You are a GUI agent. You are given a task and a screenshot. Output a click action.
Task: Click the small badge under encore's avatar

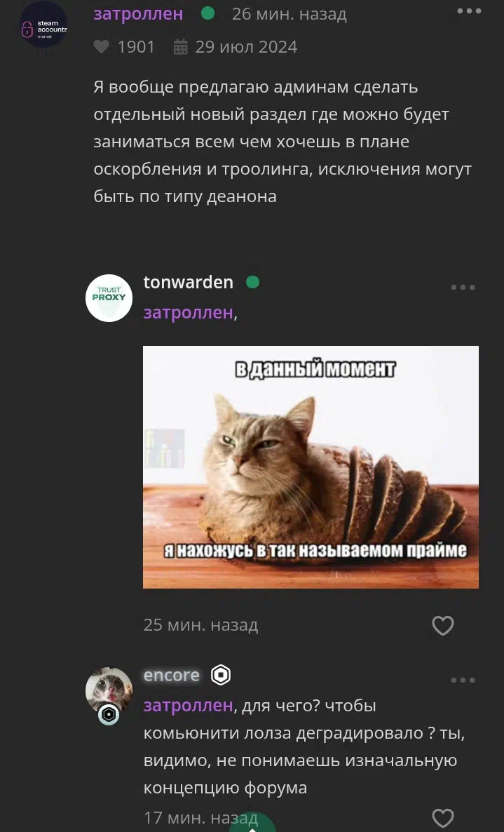[109, 714]
